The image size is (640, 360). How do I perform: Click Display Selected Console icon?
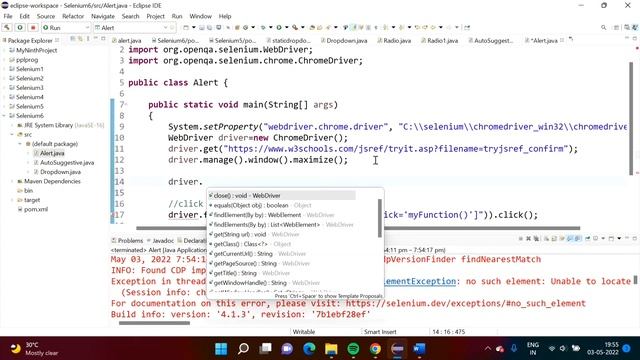pyautogui.click(x=595, y=238)
